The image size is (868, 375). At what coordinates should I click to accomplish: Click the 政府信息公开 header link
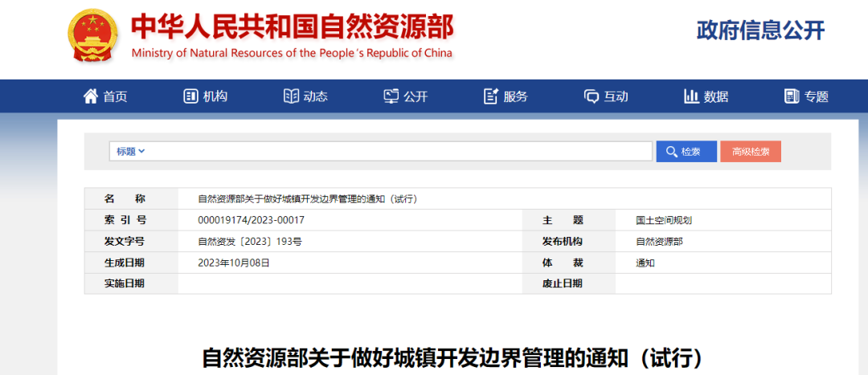[x=760, y=31]
